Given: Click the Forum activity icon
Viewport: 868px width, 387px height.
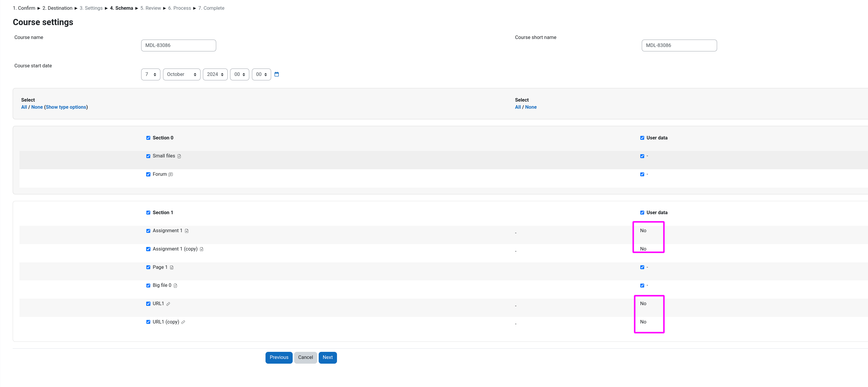Looking at the screenshot, I should (x=171, y=174).
